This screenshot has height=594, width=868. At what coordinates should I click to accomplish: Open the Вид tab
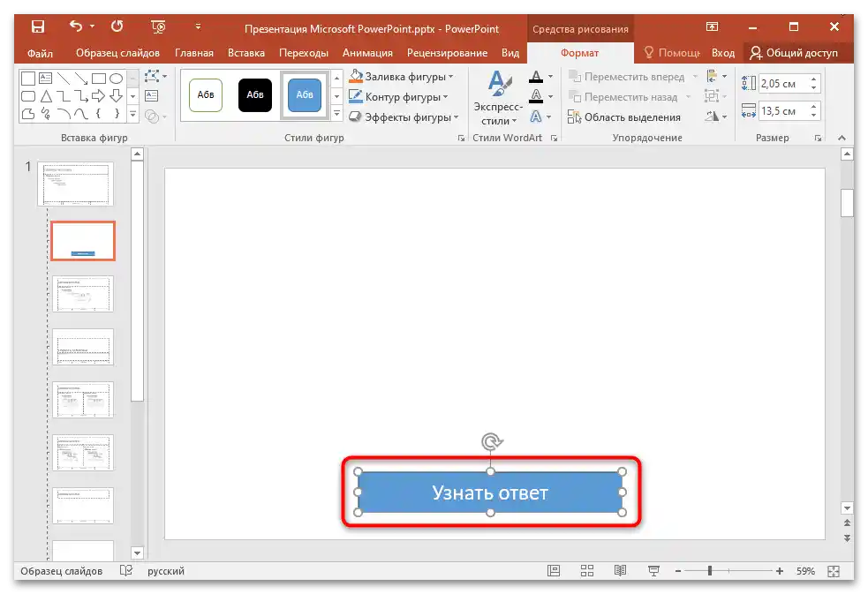pyautogui.click(x=509, y=53)
